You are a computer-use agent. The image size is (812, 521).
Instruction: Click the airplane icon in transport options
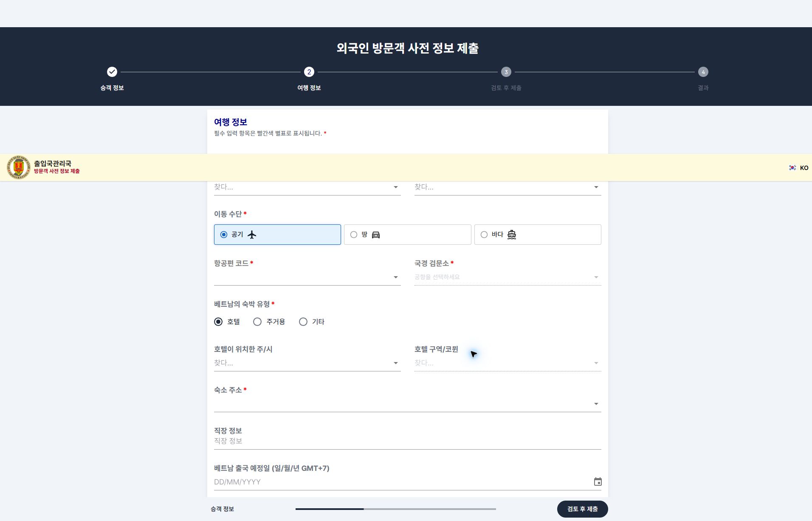click(252, 235)
